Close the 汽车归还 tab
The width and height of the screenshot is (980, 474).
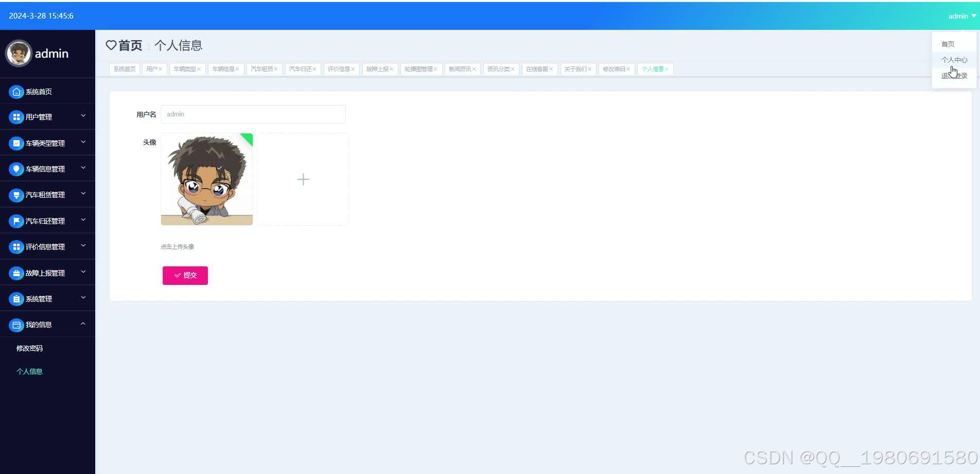pos(314,69)
